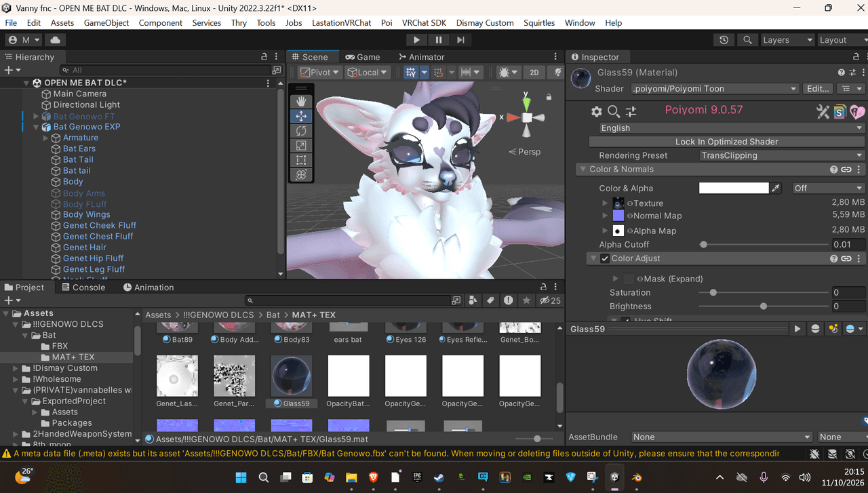Click the favorites star filter in Project
The image size is (868, 493).
tap(526, 300)
